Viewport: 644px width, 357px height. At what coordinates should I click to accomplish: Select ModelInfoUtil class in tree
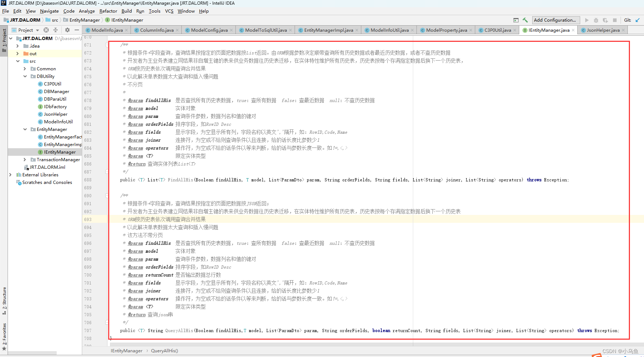(x=58, y=122)
